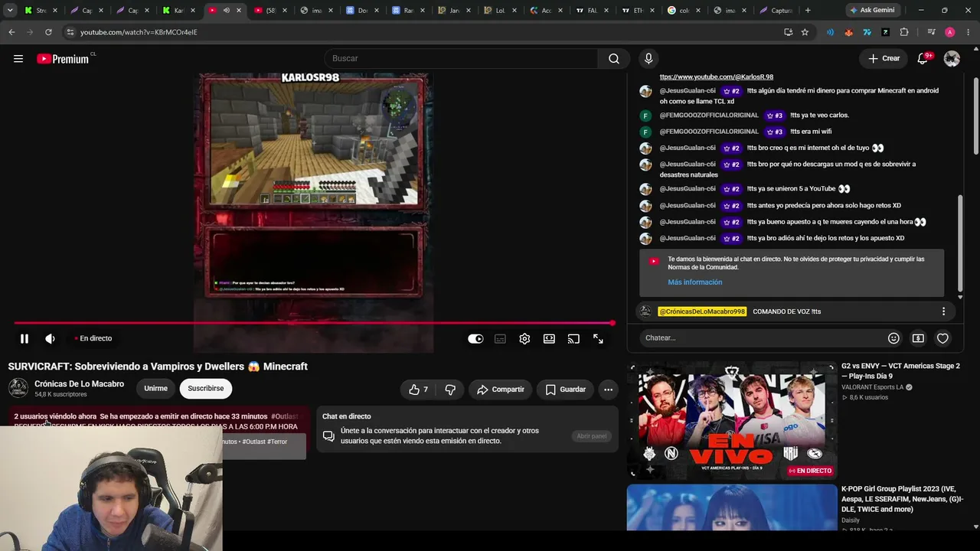
Task: Save the video with Guardar
Action: [565, 390]
